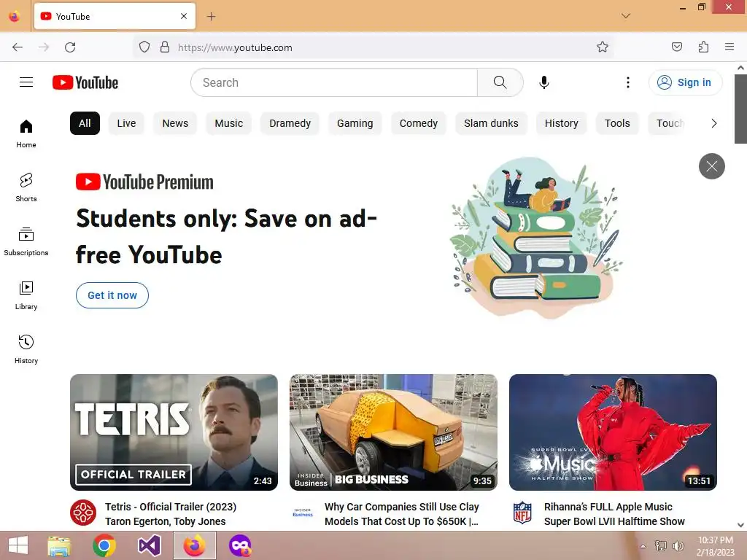Select the Comedy category chip
The height and width of the screenshot is (560, 747).
click(x=418, y=123)
